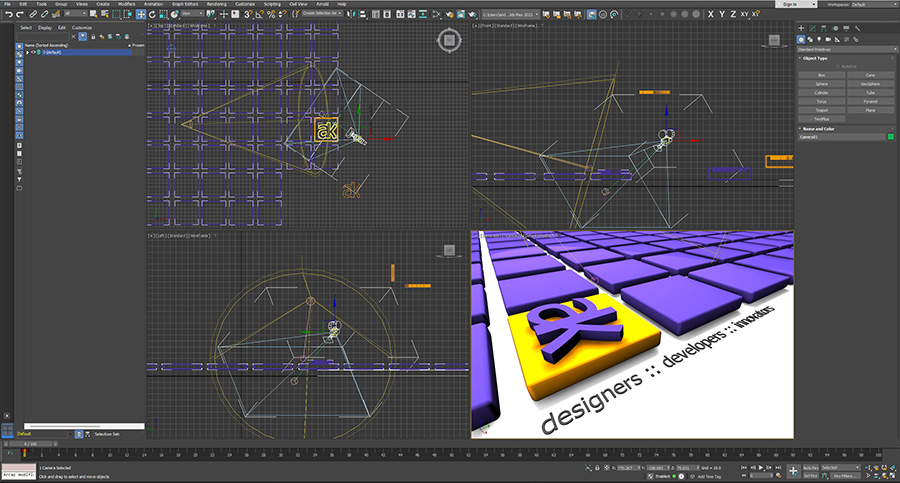Open the Rendering menu
900x483 pixels.
[216, 4]
